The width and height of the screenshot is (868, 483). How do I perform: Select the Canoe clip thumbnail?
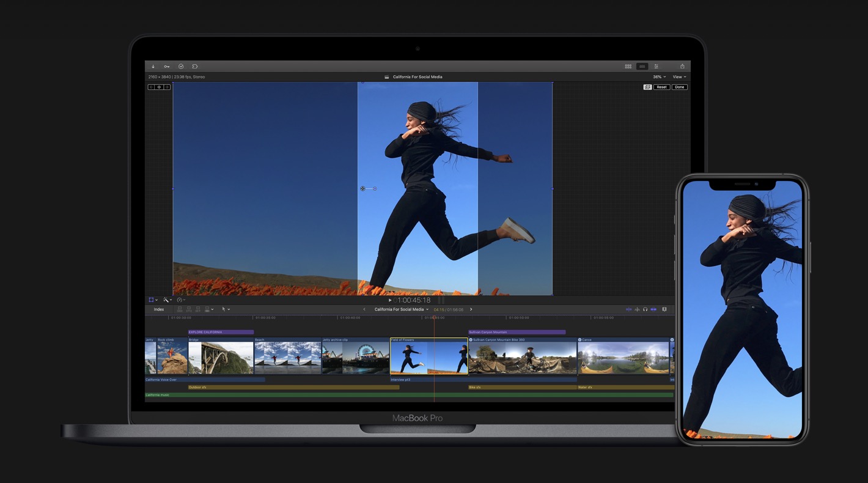click(623, 358)
